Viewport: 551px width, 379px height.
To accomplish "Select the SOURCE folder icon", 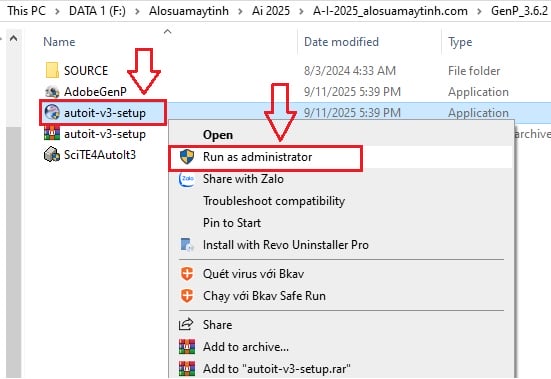I will point(52,70).
